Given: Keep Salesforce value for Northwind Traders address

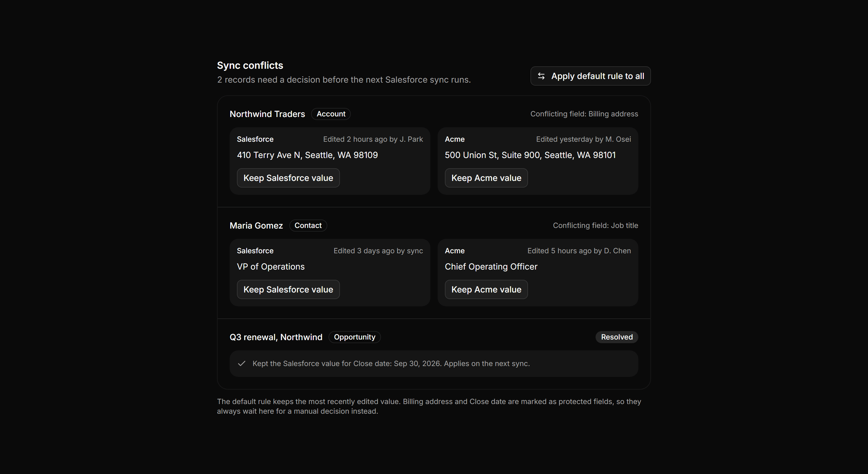Looking at the screenshot, I should 288,178.
